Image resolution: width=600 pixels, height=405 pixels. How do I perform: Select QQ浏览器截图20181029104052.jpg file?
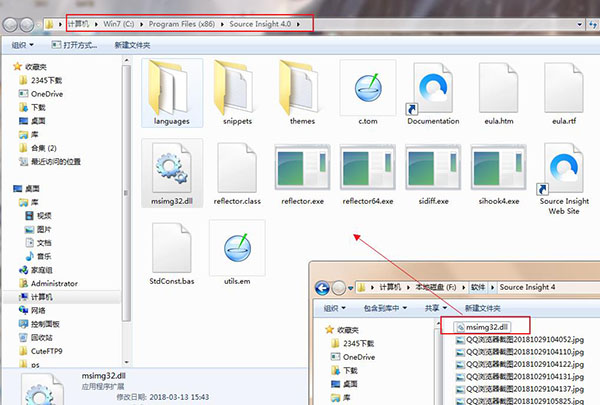click(520, 340)
